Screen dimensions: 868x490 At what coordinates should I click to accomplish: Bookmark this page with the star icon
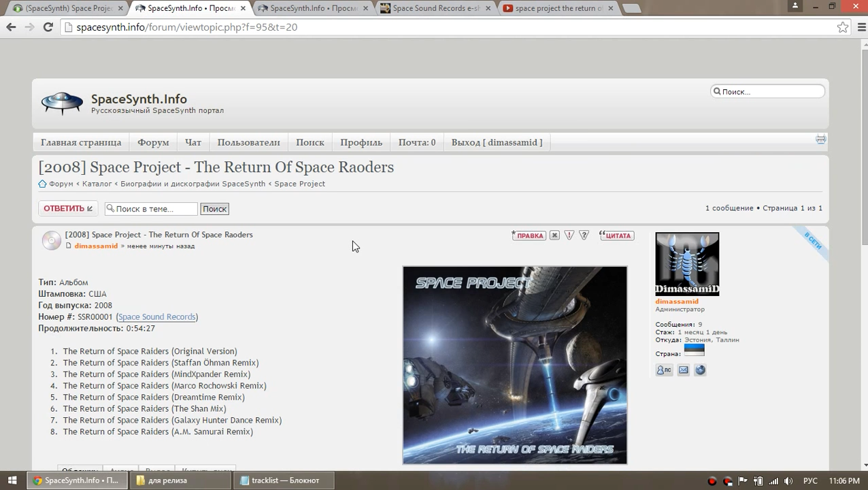[x=843, y=27]
